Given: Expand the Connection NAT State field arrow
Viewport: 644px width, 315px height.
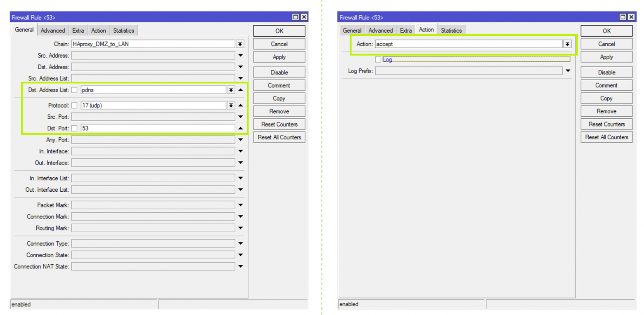Looking at the screenshot, I should (240, 266).
